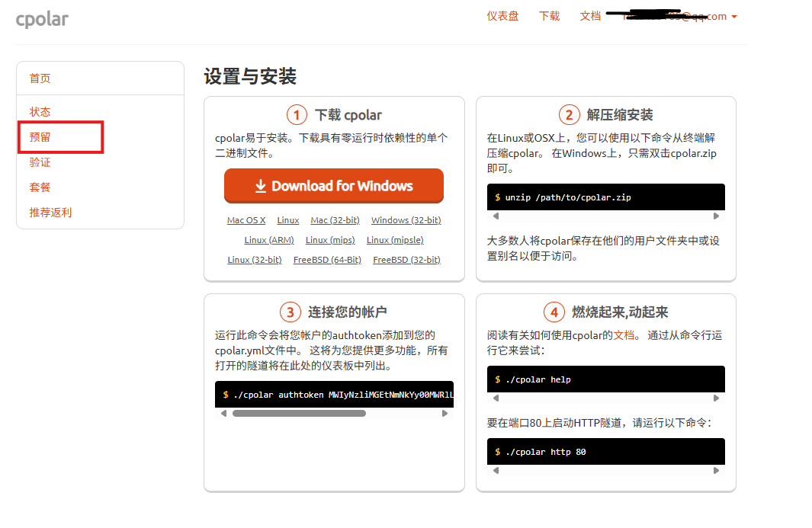Open the 预留 sidebar item
Image resolution: width=812 pixels, height=528 pixels.
coord(40,137)
